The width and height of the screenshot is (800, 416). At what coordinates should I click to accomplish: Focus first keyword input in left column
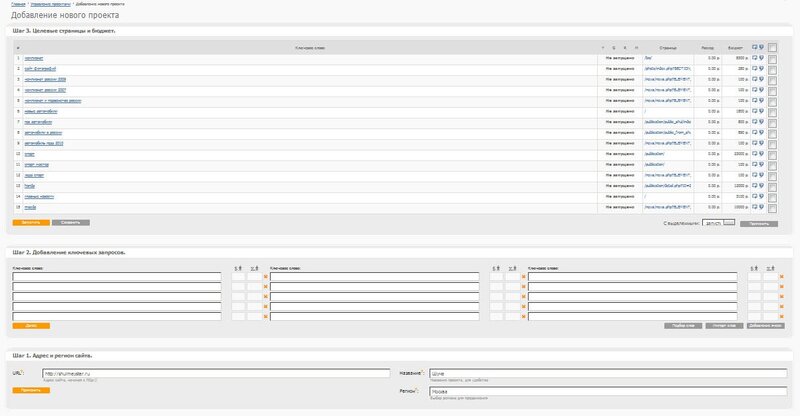pyautogui.click(x=117, y=277)
